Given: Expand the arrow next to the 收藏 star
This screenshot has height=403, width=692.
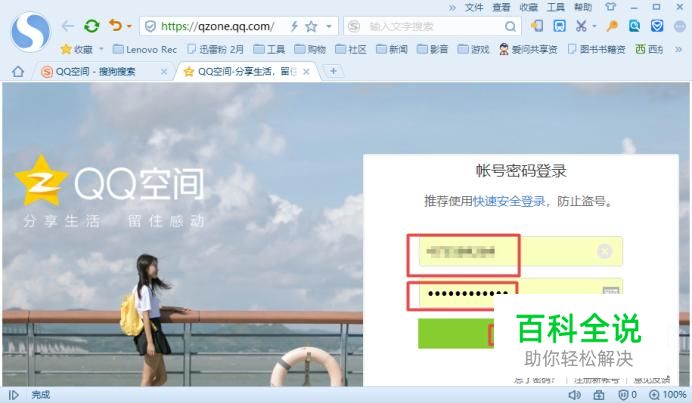Looking at the screenshot, I should [102, 49].
